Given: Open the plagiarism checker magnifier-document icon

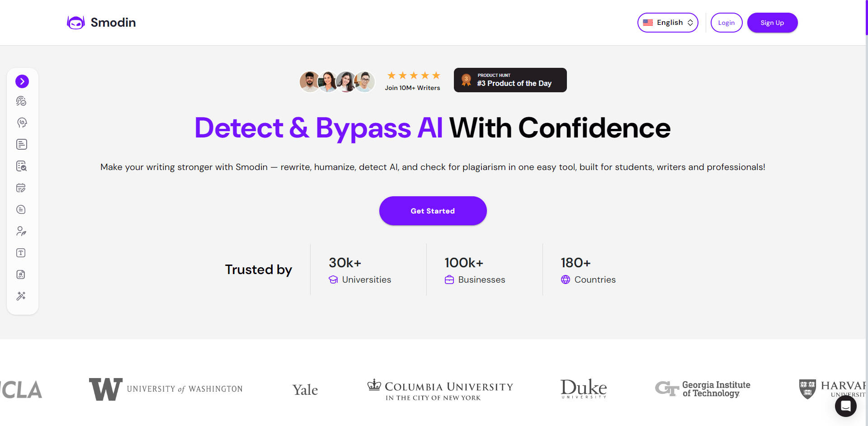Looking at the screenshot, I should 21,166.
